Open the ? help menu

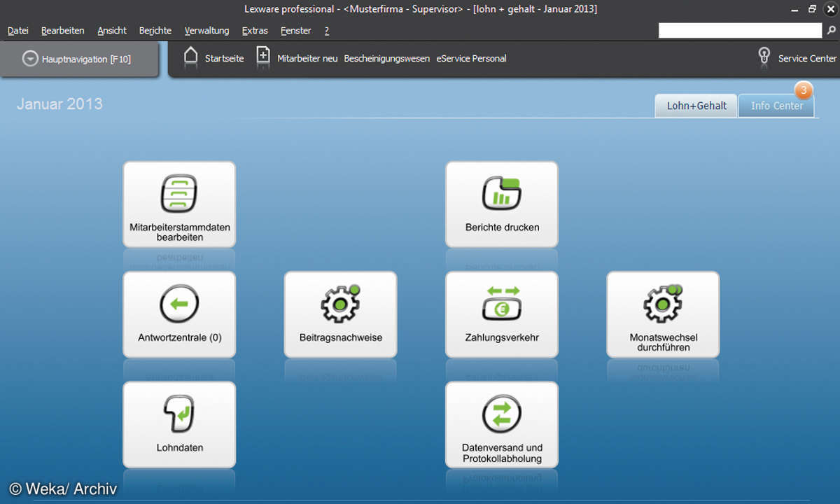[327, 31]
